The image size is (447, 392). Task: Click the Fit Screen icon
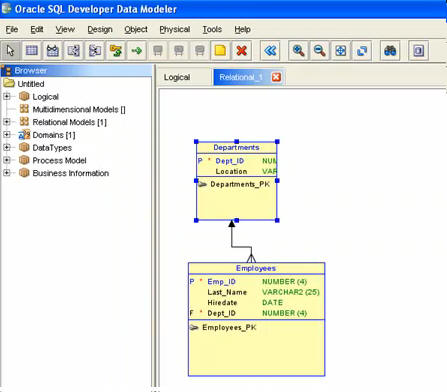click(341, 51)
